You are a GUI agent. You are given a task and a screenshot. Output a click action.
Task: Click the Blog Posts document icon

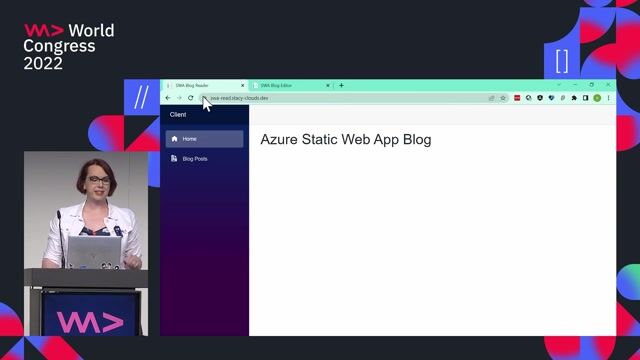(174, 158)
